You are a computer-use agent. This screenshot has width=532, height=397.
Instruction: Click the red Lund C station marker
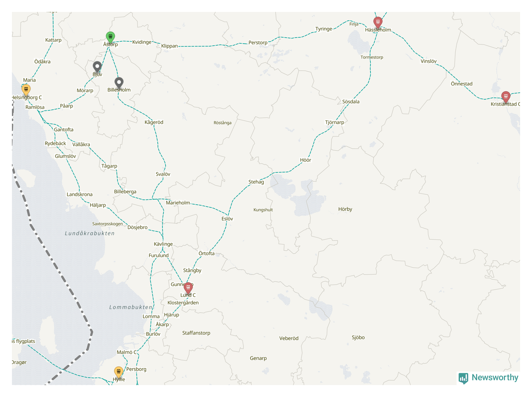[x=188, y=288]
